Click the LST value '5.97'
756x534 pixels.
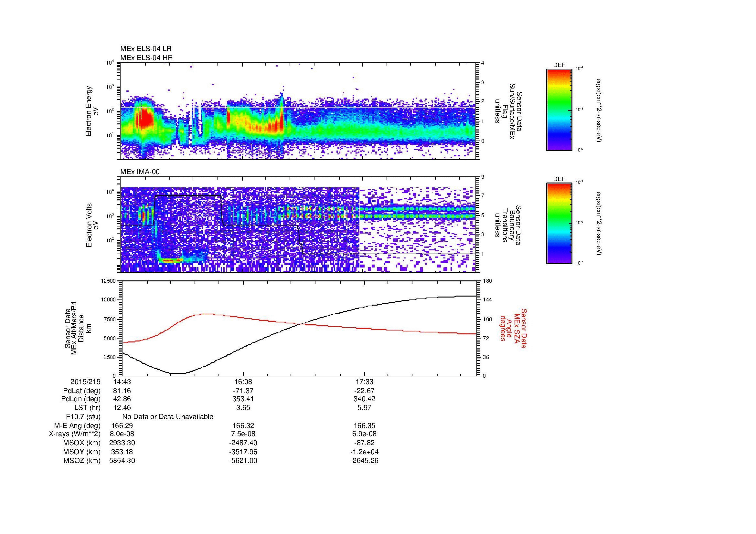coord(365,408)
